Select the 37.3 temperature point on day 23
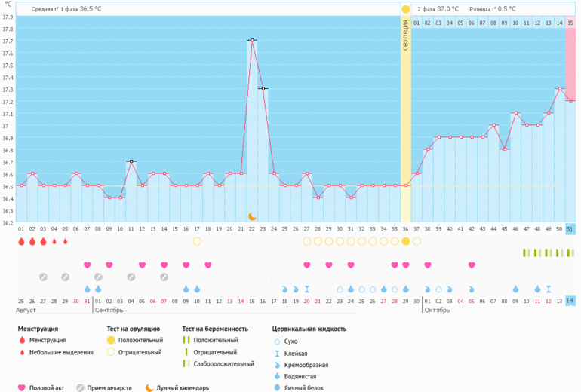This screenshot has width=581, height=392. tap(263, 88)
